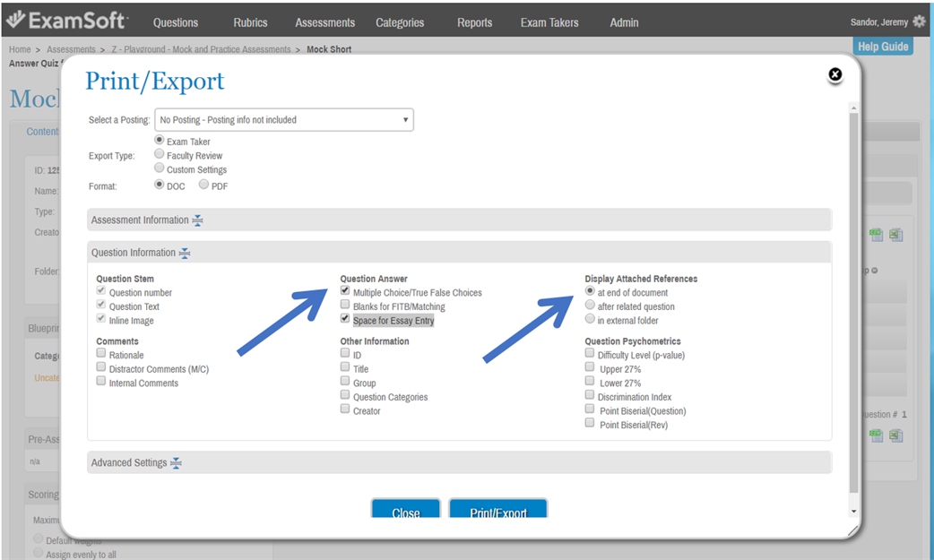Image resolution: width=934 pixels, height=560 pixels.
Task: Check the Title checkbox
Action: pos(345,367)
